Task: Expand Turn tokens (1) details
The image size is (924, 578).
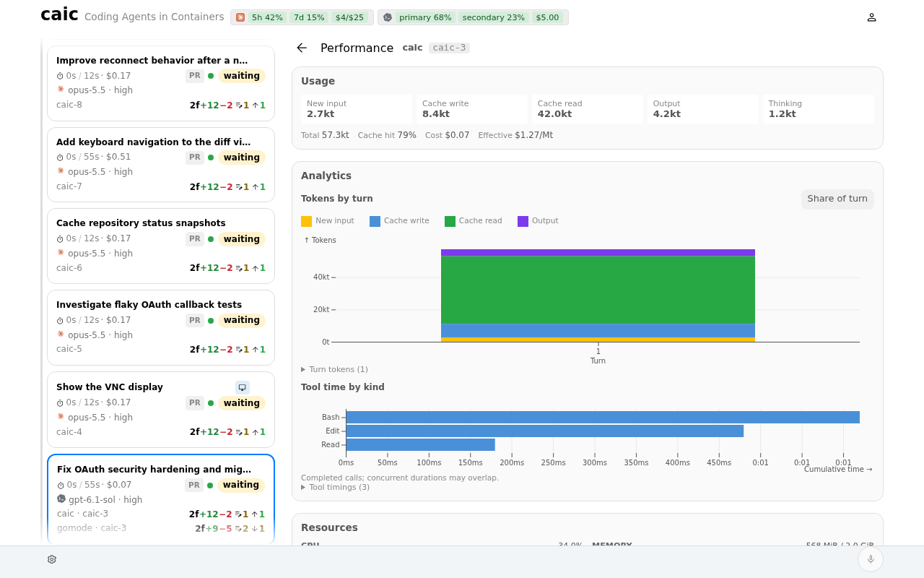Action: coord(334,369)
